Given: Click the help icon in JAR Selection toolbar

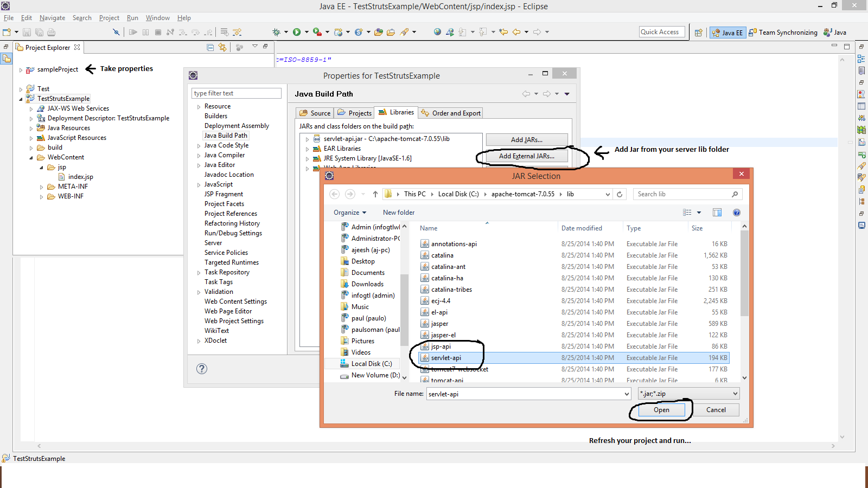Looking at the screenshot, I should point(736,213).
